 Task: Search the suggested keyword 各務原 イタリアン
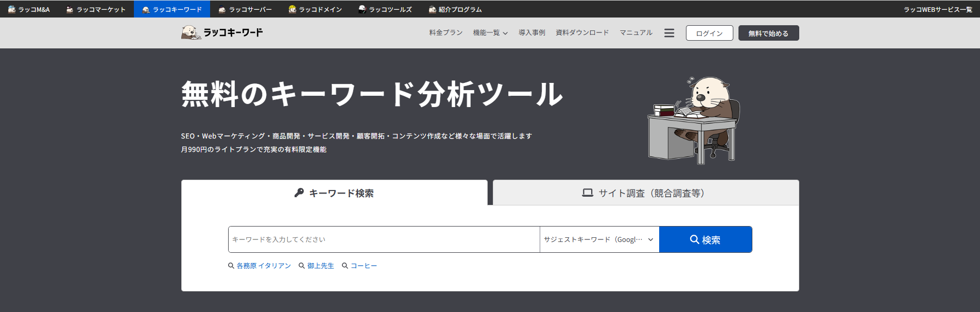click(x=264, y=266)
